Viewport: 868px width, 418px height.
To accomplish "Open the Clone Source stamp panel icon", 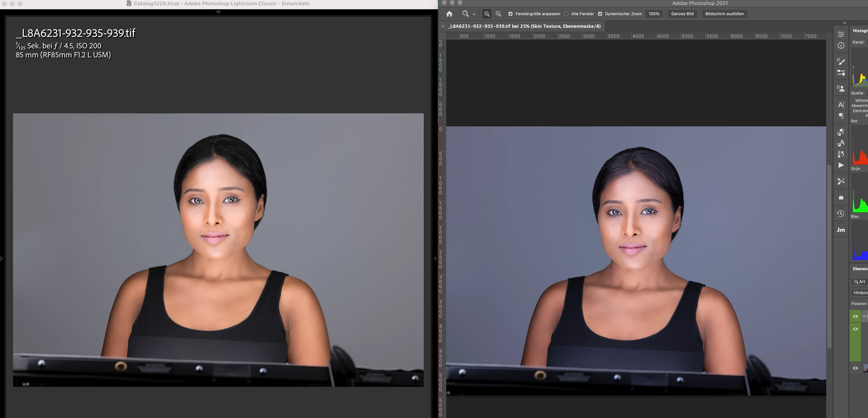I will pyautogui.click(x=841, y=88).
